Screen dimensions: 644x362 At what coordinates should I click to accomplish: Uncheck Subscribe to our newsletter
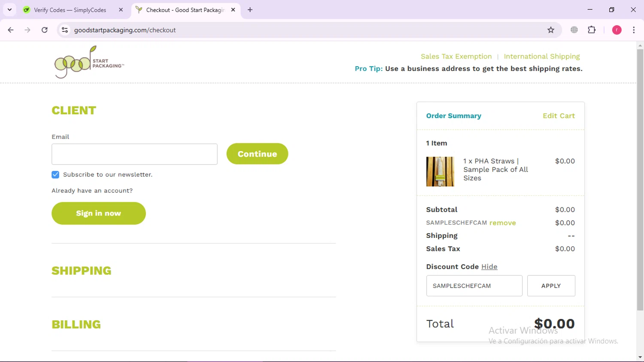[55, 174]
